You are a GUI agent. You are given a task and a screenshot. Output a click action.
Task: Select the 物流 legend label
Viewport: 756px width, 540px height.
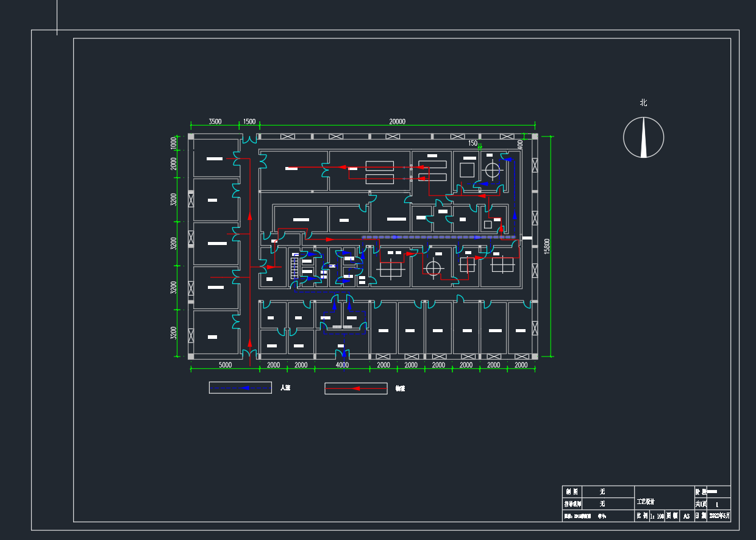pos(400,388)
